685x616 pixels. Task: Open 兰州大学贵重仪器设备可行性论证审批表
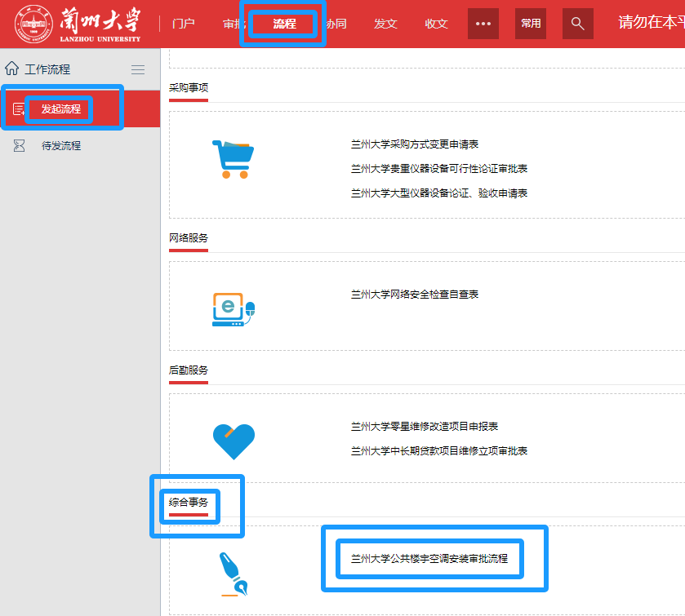click(x=439, y=169)
